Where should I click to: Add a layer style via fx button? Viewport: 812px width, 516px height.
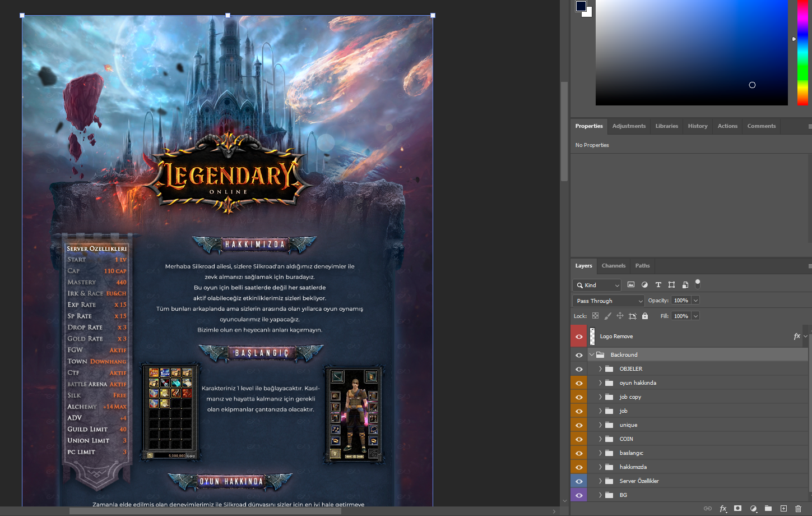pyautogui.click(x=723, y=509)
